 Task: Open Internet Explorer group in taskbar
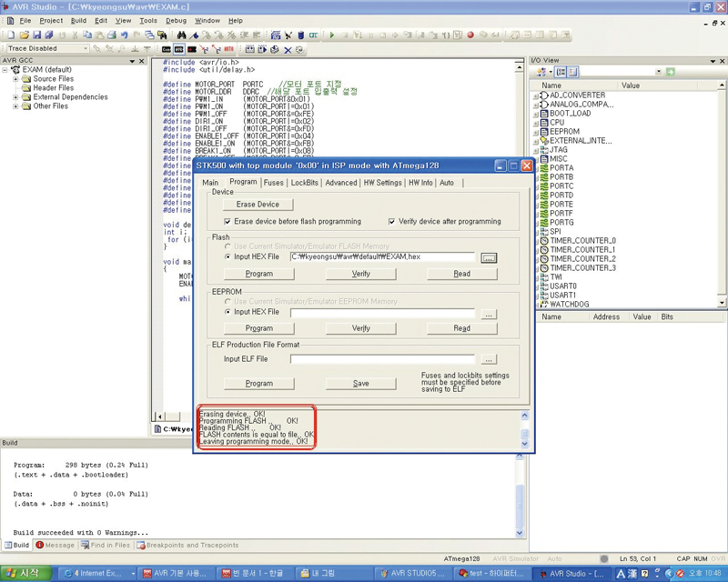coord(99,573)
